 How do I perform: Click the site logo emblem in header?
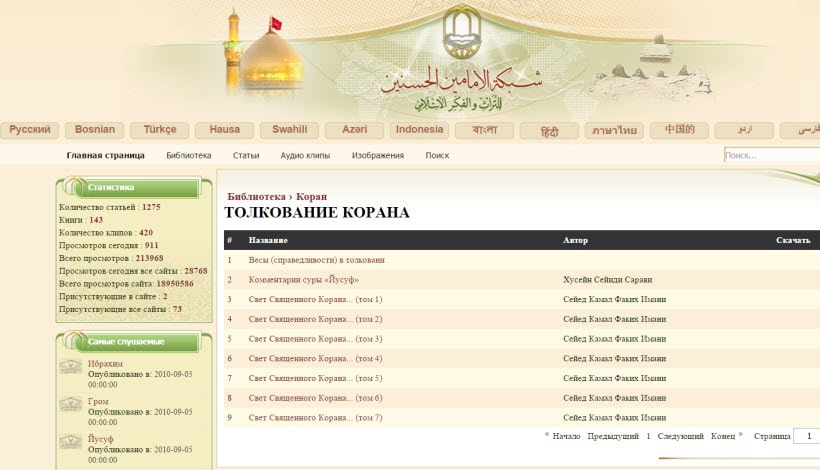click(462, 32)
